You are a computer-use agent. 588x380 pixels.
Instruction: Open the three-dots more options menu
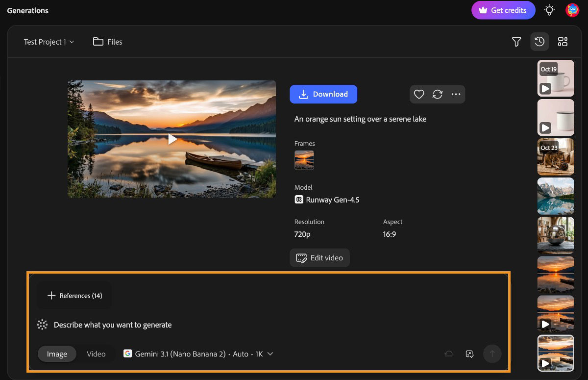point(456,94)
